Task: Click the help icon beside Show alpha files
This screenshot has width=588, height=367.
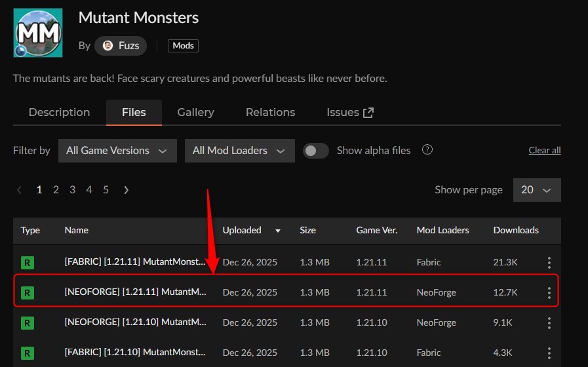Action: pos(427,150)
